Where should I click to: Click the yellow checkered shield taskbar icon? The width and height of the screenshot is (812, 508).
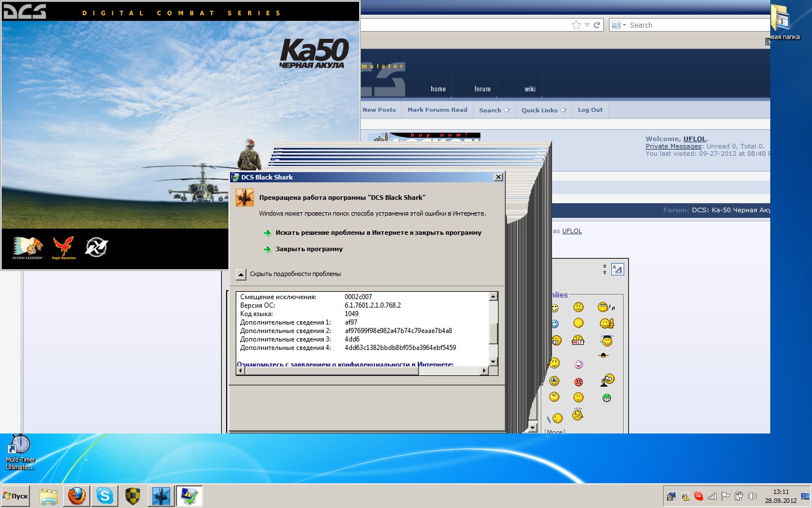(133, 496)
